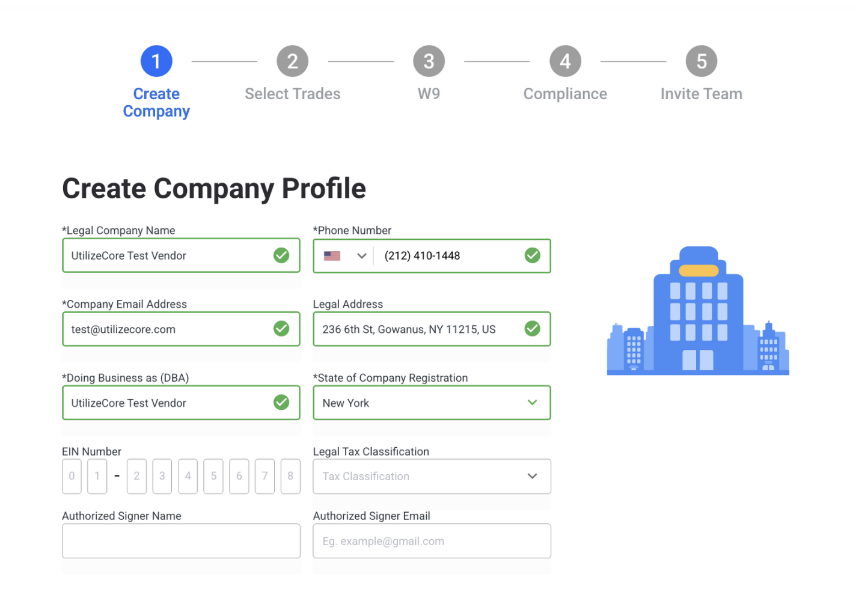The image size is (868, 601).
Task: Click the step 4 Compliance circle
Action: point(565,60)
